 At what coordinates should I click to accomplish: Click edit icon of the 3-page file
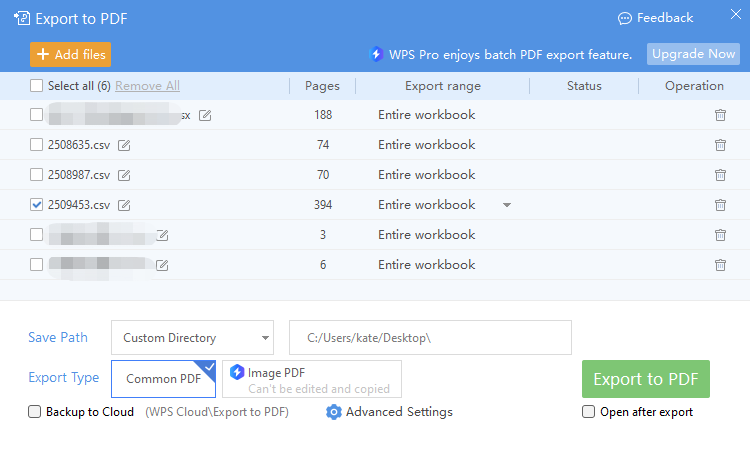point(163,235)
